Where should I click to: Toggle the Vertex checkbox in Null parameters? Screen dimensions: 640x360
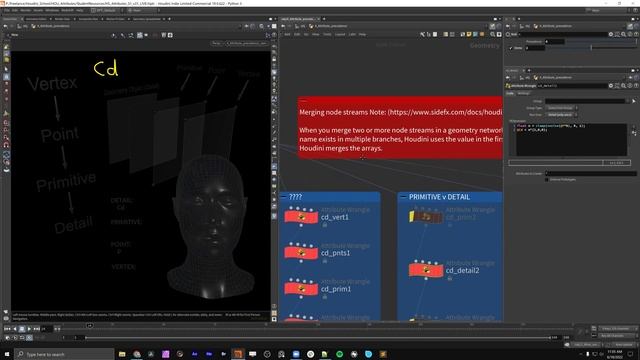coord(511,48)
